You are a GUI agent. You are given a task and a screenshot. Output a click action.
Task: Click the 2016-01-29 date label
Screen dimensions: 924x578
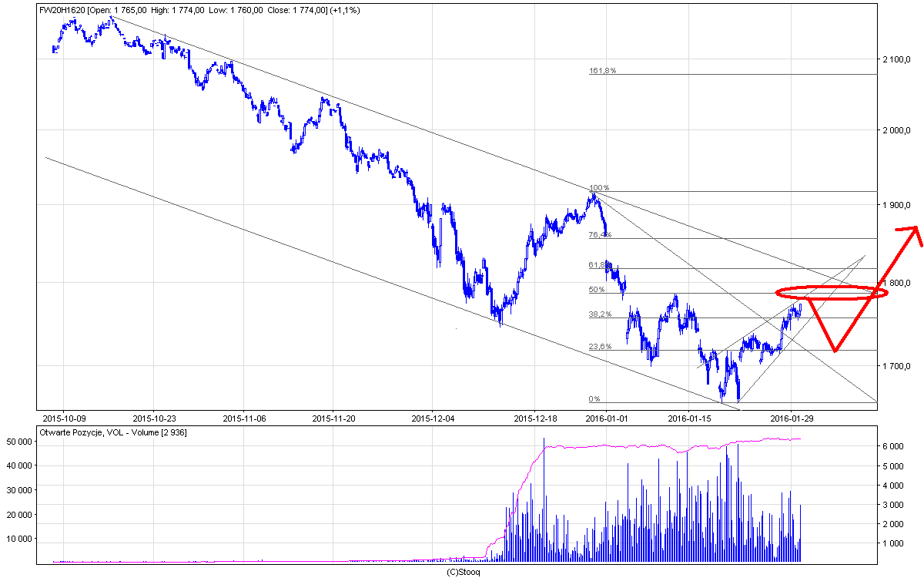point(793,418)
